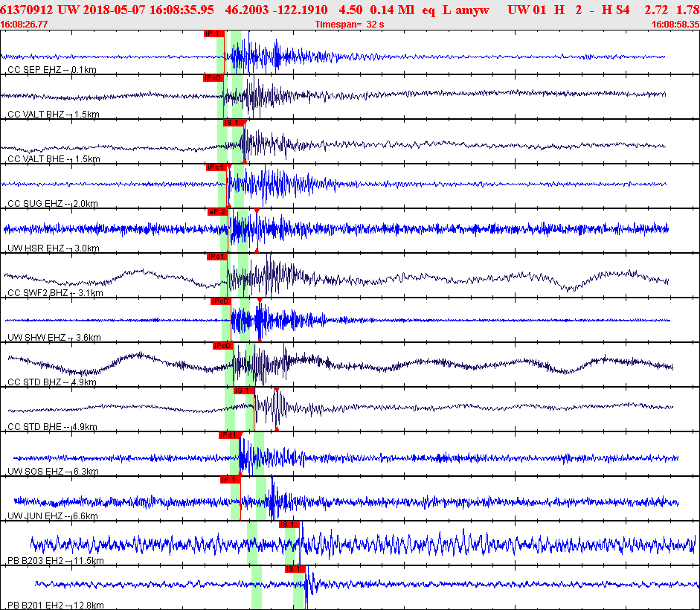
Task: Select the iPc0 pick flag on STD BHZ trace
Action: point(222,346)
